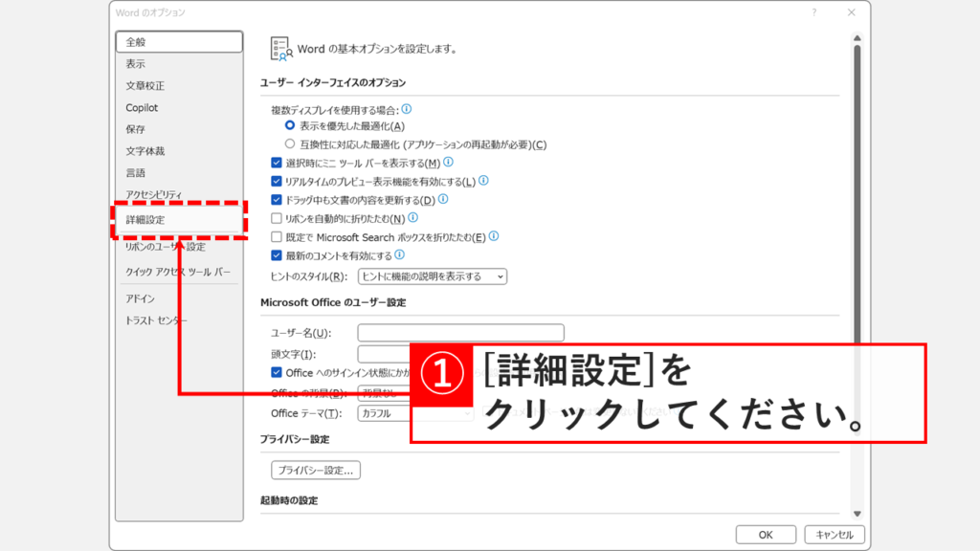The height and width of the screenshot is (551, 980).
Task: Confirm settings with the OK button
Action: [x=766, y=534]
